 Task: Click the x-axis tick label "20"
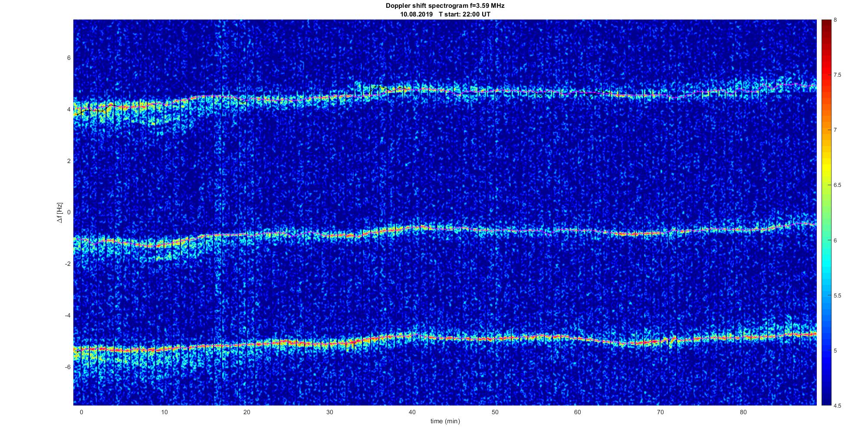pos(247,412)
